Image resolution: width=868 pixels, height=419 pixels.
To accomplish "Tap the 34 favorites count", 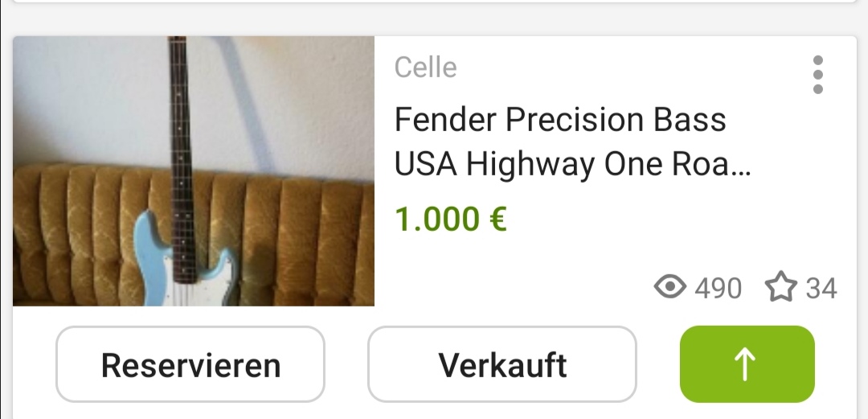I will pyautogui.click(x=821, y=289).
